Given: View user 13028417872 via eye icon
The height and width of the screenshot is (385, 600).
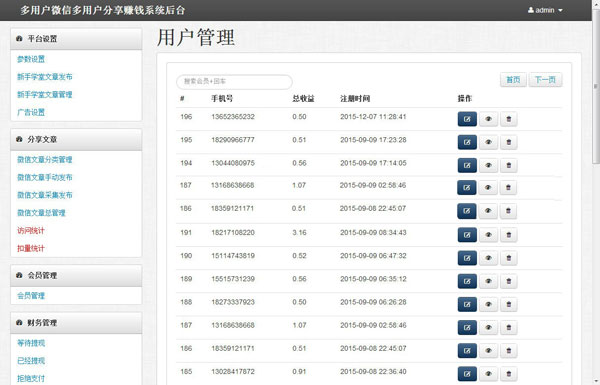Looking at the screenshot, I should 488,374.
